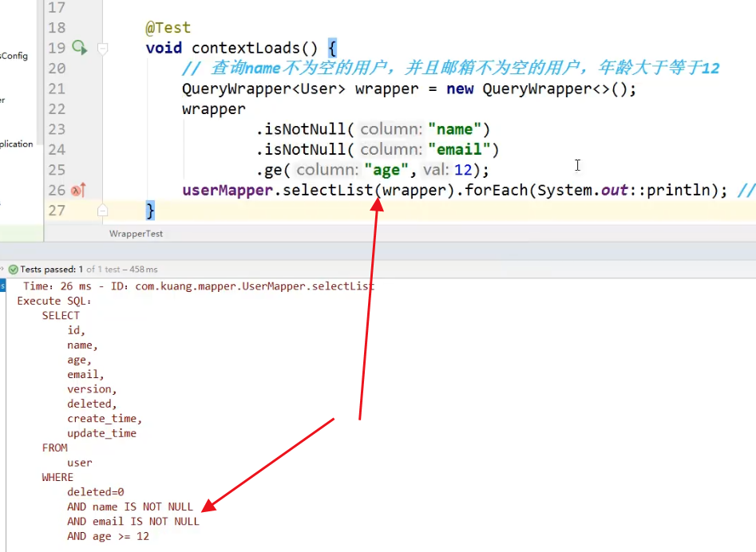Click the new keyword on line 21
This screenshot has height=552, width=756.
(x=460, y=89)
